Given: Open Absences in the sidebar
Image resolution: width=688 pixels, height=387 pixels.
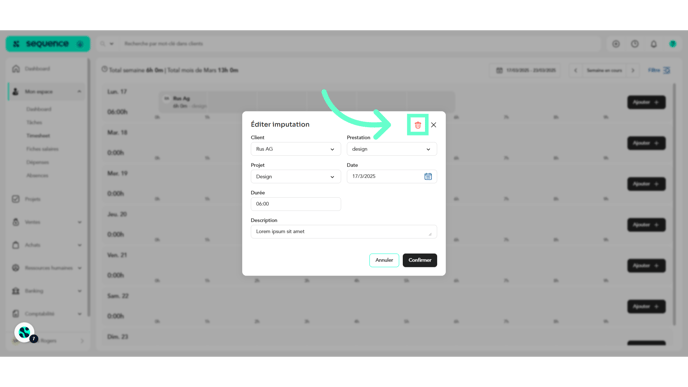Looking at the screenshot, I should [37, 176].
